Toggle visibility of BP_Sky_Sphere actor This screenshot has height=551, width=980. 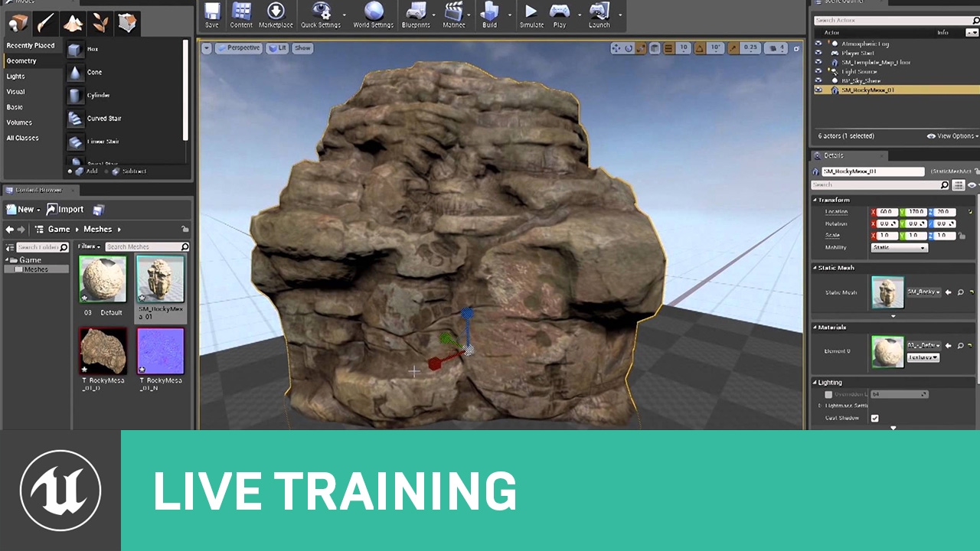coord(818,80)
